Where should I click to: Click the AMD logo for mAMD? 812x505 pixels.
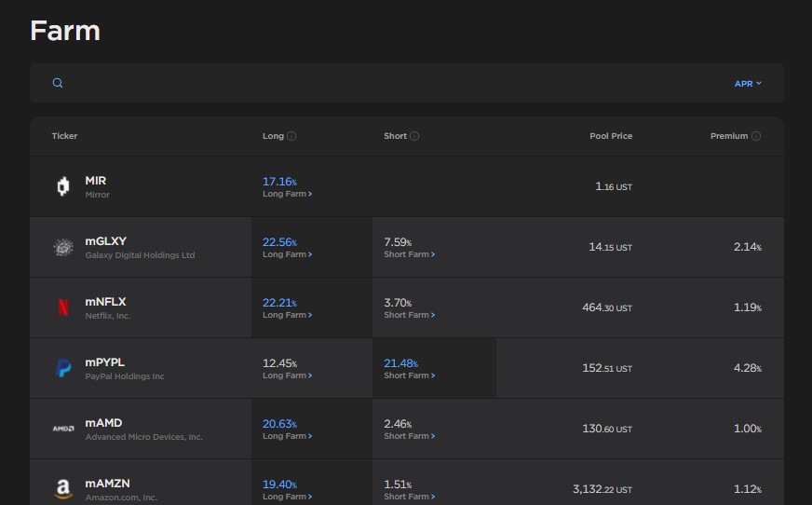tap(63, 429)
